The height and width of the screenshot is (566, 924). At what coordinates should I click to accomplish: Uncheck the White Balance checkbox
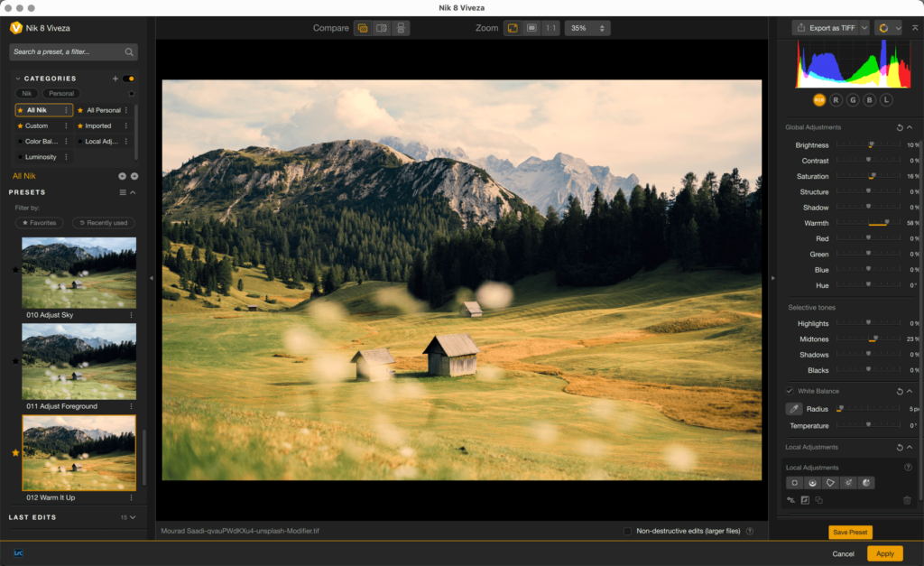(790, 392)
